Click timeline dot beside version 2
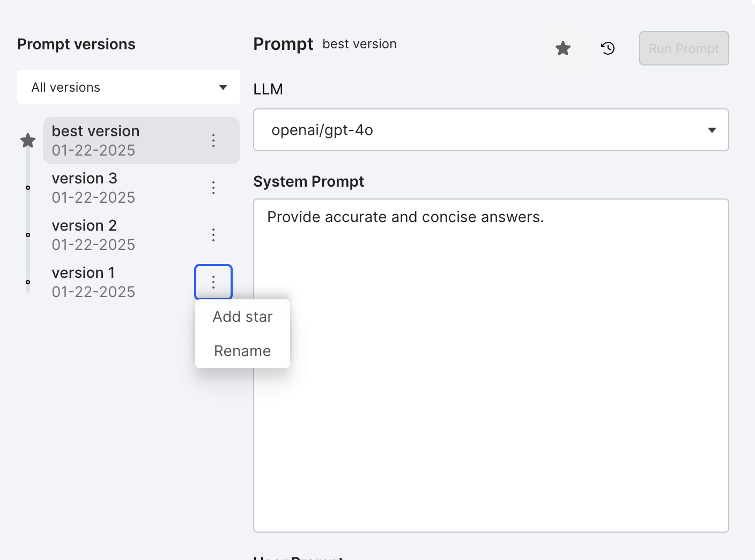 pyautogui.click(x=28, y=235)
